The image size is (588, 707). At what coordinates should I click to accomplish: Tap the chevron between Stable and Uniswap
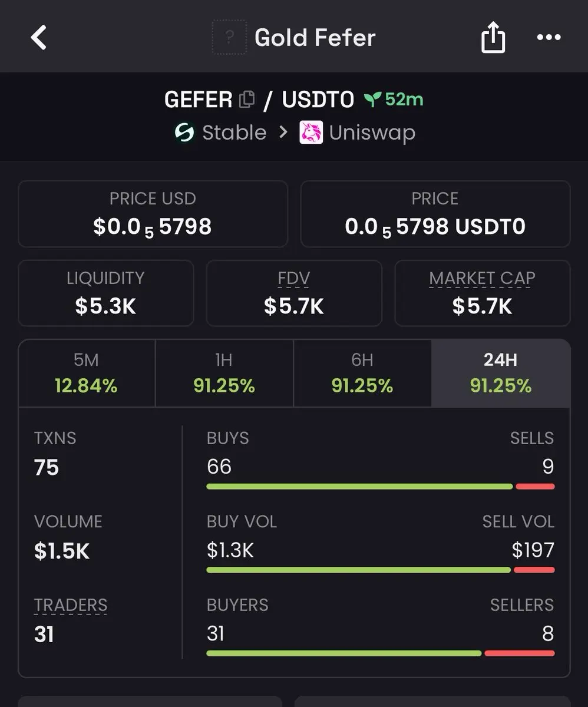click(283, 133)
